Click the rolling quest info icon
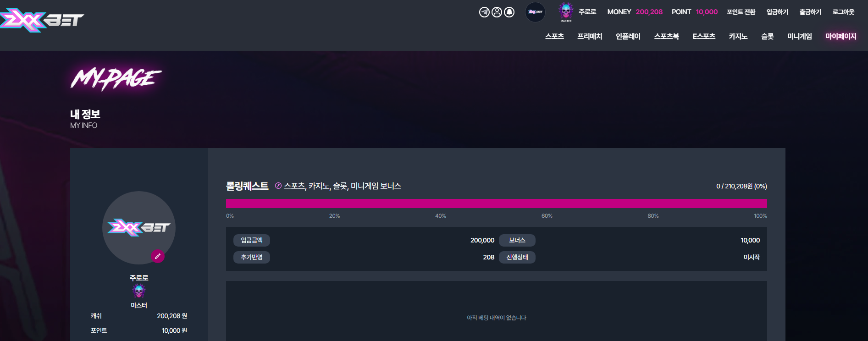 (x=278, y=186)
